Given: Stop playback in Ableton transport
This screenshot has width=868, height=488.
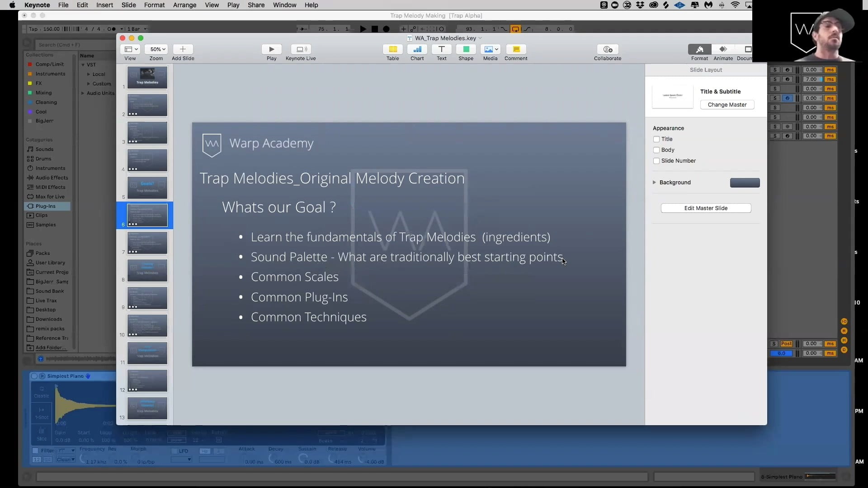Looking at the screenshot, I should (375, 29).
